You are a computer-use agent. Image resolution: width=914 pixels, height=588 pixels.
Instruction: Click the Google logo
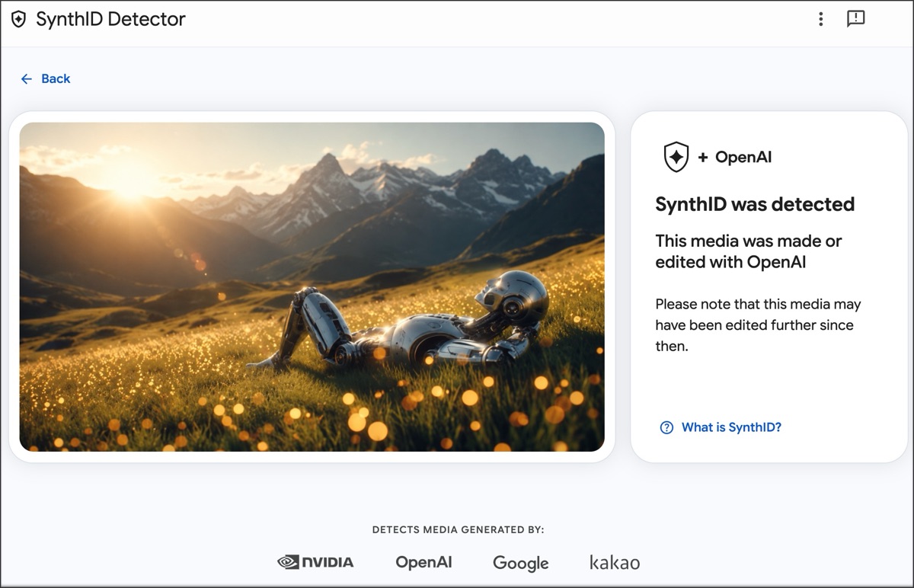520,563
